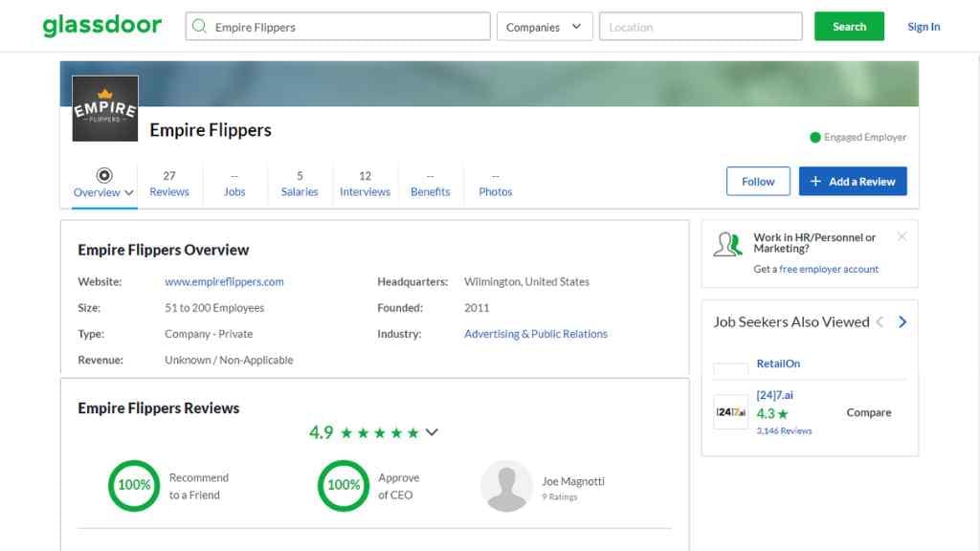Open the Interviews tab
Viewport: 980px width, 551px height.
pos(365,184)
